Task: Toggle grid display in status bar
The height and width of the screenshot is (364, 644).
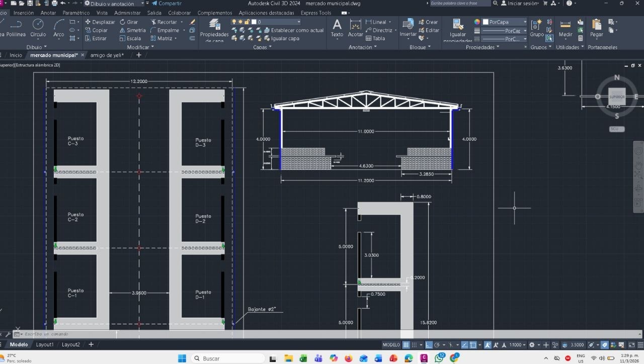Action: [406, 345]
